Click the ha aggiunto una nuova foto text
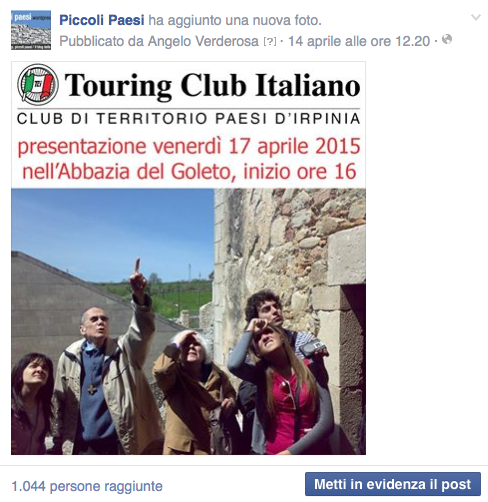Image resolution: width=488 pixels, height=502 pixels. click(235, 20)
